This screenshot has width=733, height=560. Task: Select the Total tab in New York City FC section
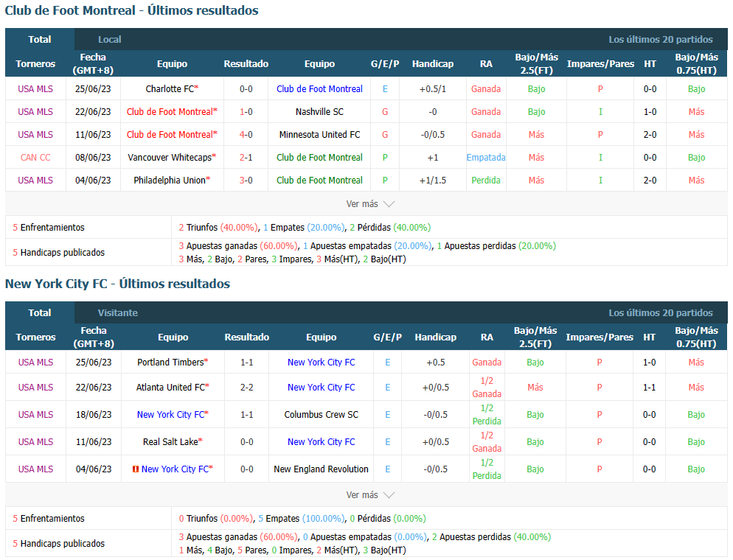pyautogui.click(x=40, y=312)
